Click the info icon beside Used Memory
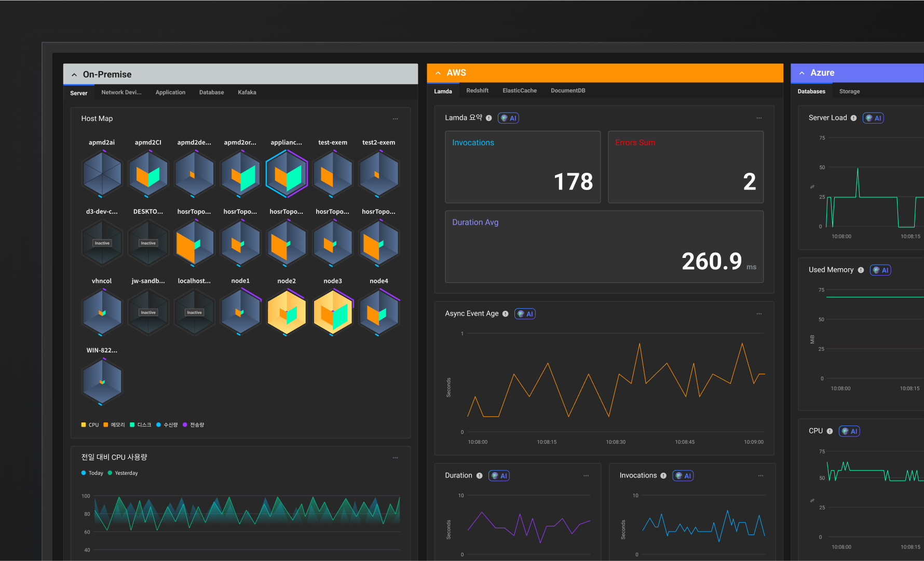Image resolution: width=924 pixels, height=561 pixels. [861, 270]
